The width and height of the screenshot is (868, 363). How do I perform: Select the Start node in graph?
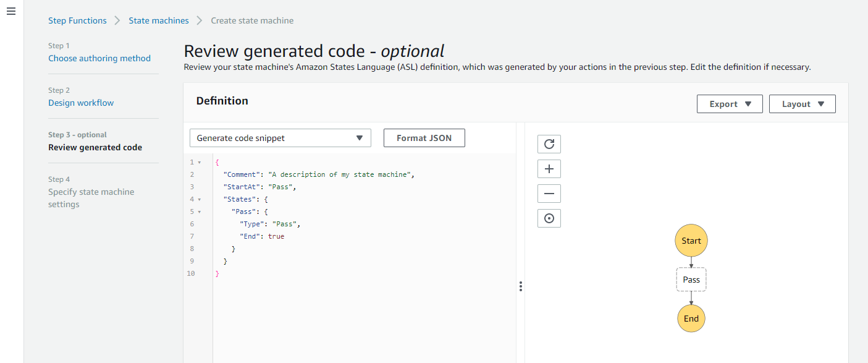click(691, 241)
